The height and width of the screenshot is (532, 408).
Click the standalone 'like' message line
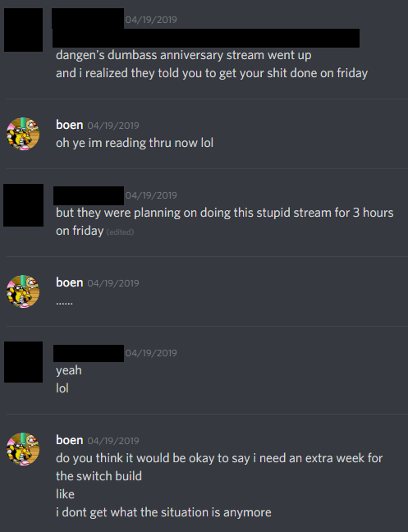click(65, 494)
